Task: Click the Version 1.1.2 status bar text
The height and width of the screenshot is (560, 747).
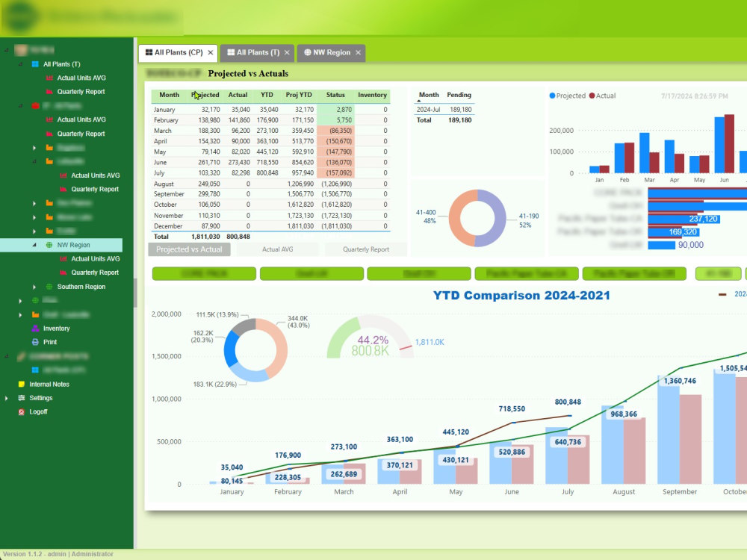Action: coord(58,554)
